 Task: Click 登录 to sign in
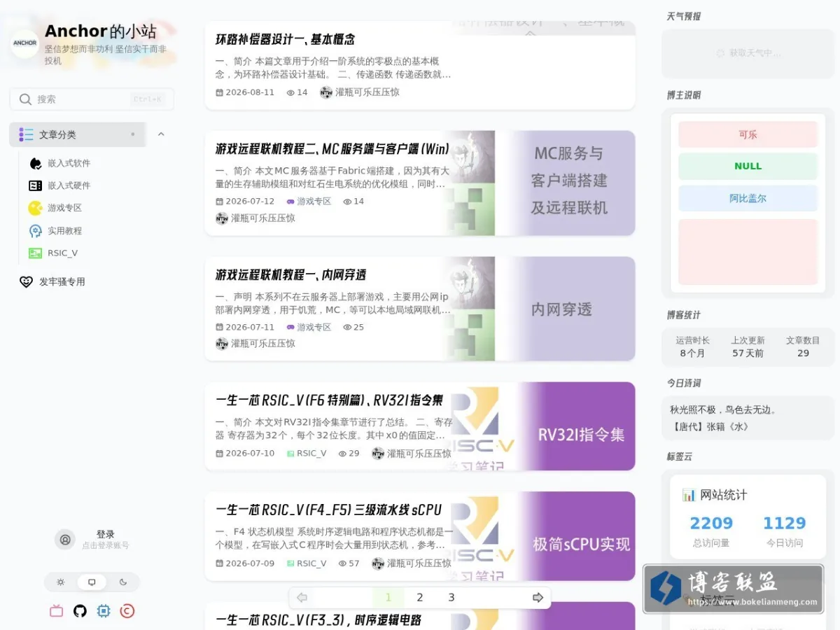106,534
